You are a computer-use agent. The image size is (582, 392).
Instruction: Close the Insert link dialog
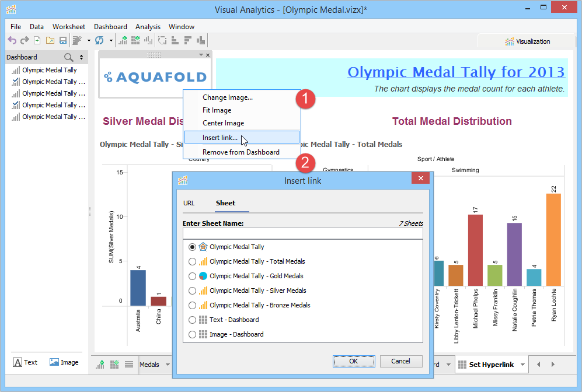pyautogui.click(x=420, y=178)
